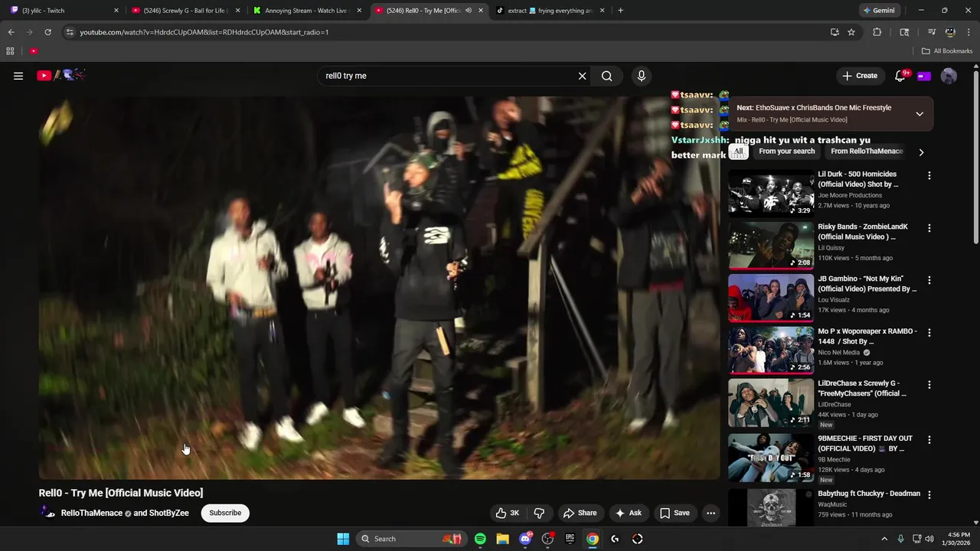The height and width of the screenshot is (551, 980).
Task: Select 'From your search' chip
Action: (786, 152)
